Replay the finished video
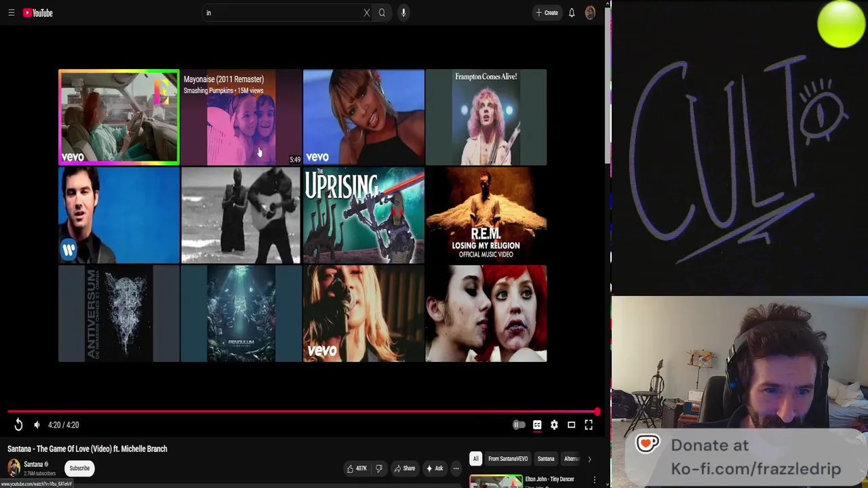Screen dimensions: 868x488 pos(18,425)
